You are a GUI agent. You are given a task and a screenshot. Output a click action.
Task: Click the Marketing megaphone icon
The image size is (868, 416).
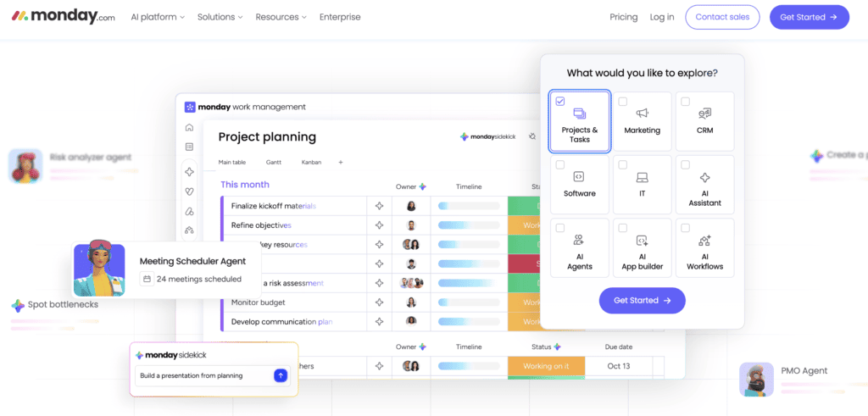pos(643,114)
